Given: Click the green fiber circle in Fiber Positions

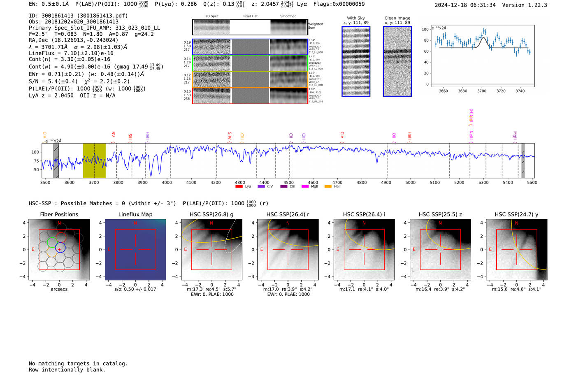Looking at the screenshot, I should tap(51, 242).
